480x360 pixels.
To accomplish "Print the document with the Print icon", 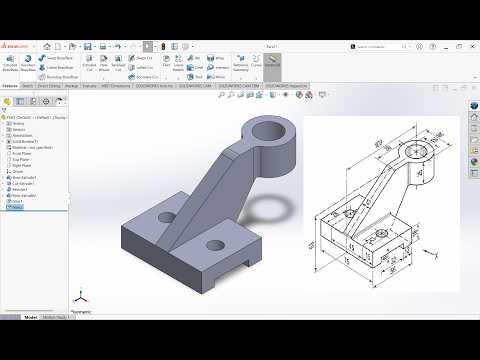I will (x=103, y=46).
